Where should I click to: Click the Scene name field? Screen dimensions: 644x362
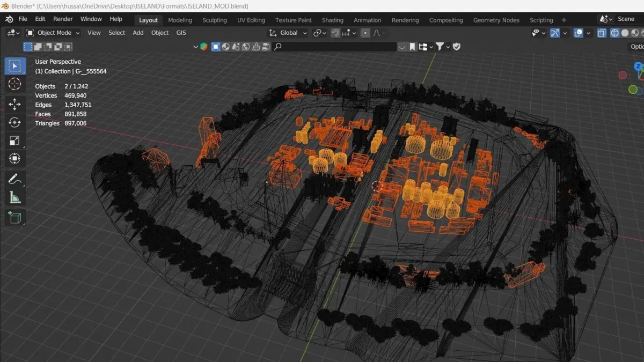[x=630, y=19]
